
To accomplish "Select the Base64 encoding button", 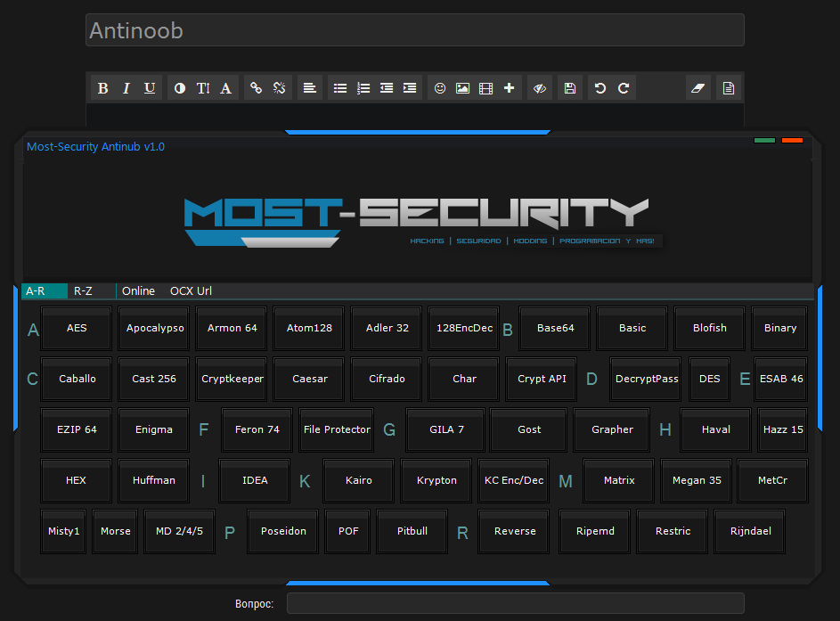I will click(x=555, y=328).
